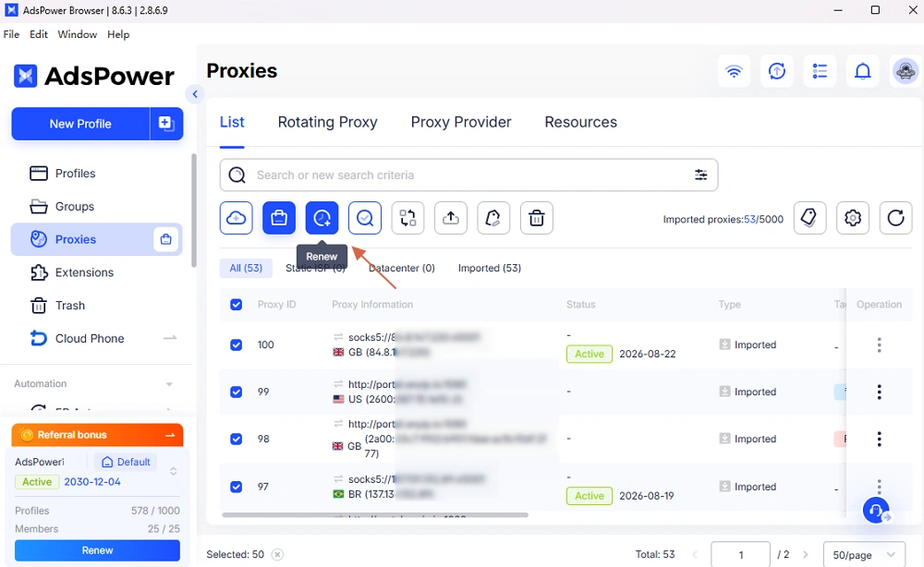
Task: Click the sidebar vertical scrollbar
Action: click(194, 211)
